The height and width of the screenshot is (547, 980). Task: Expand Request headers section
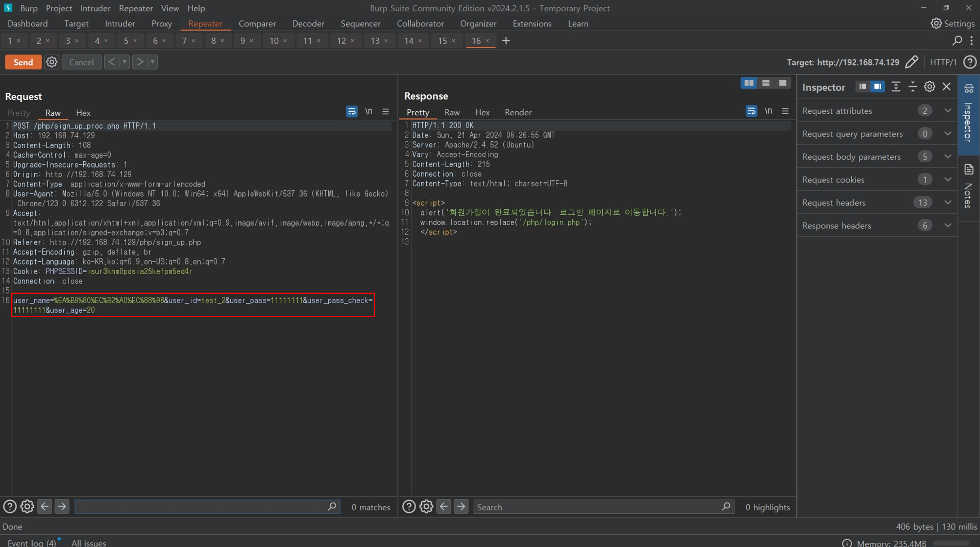877,202
